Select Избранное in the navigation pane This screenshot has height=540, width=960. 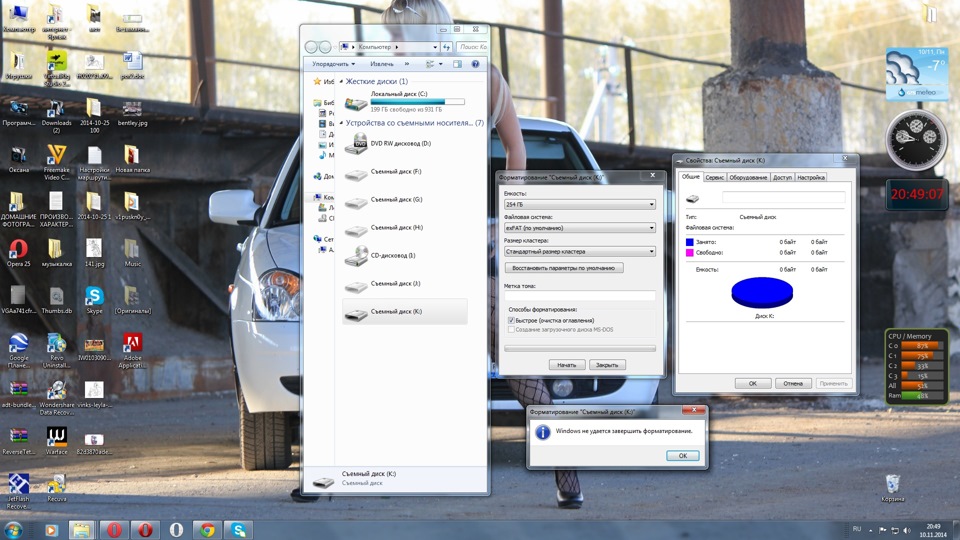click(323, 81)
